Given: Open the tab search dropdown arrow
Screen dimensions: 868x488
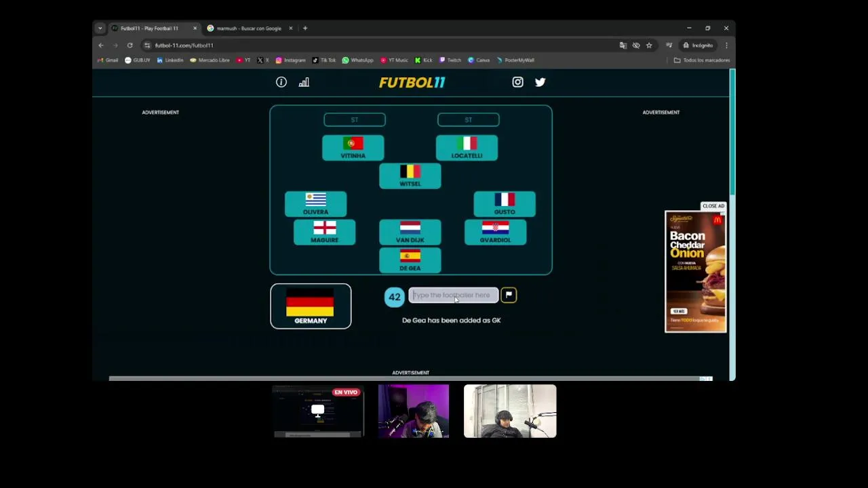Looking at the screenshot, I should click(100, 28).
